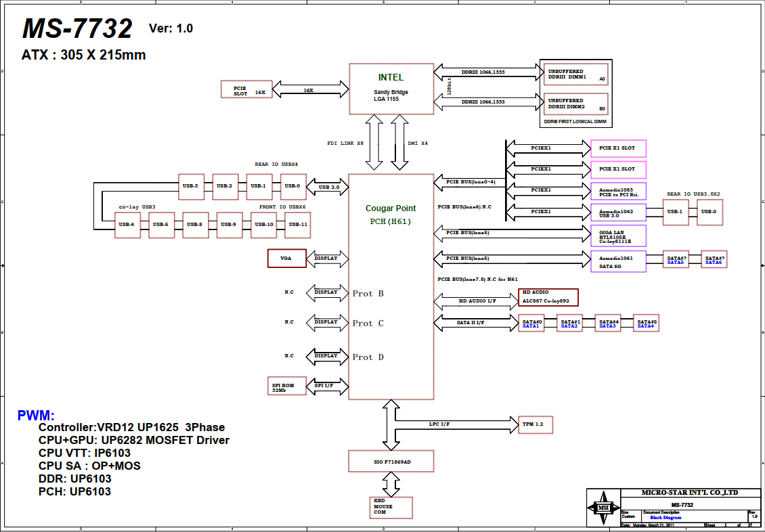Select the 'Ver: 1.0' text
Image resolution: width=765 pixels, height=532 pixels.
[171, 28]
